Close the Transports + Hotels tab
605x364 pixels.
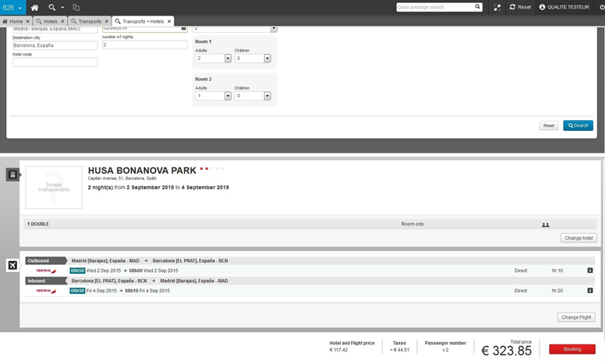(x=169, y=21)
